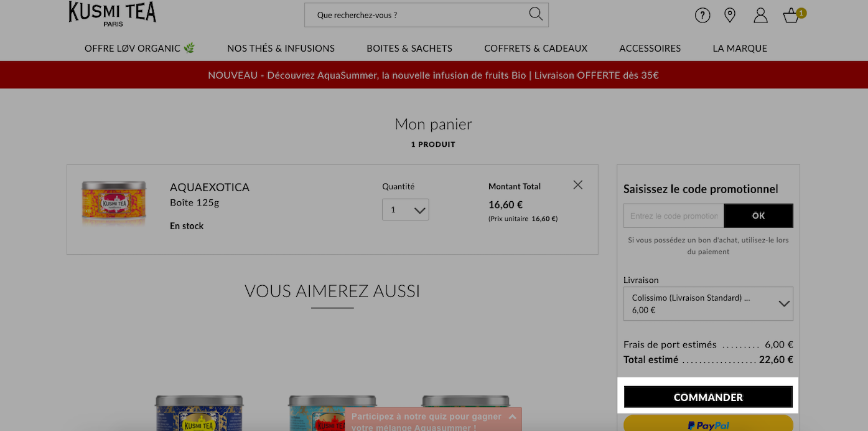Image resolution: width=868 pixels, height=431 pixels.
Task: Click the 'VOUS AIMEREZ AUSSI' heading
Action: coord(332,291)
